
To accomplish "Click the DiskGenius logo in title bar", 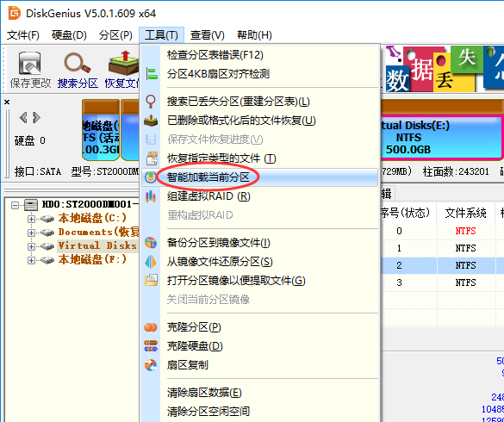I will pyautogui.click(x=14, y=14).
